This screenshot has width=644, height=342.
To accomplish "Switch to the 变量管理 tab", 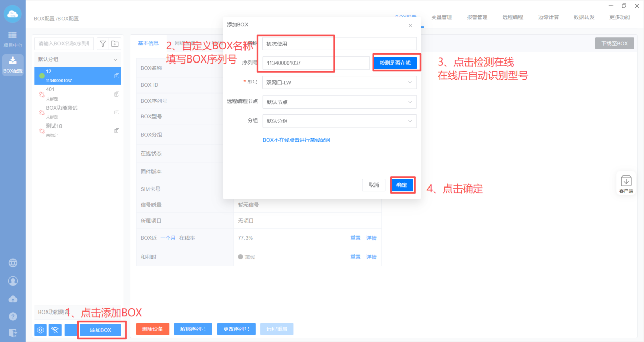I will tap(441, 17).
